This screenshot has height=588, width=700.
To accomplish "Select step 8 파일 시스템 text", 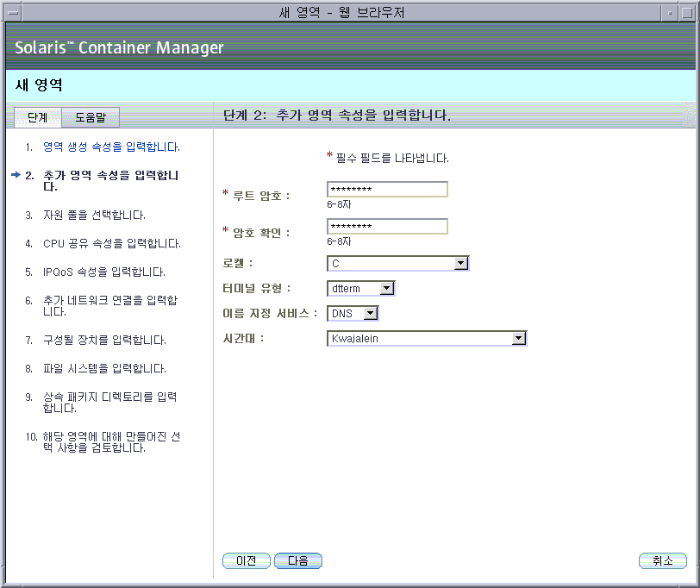I will [x=104, y=369].
